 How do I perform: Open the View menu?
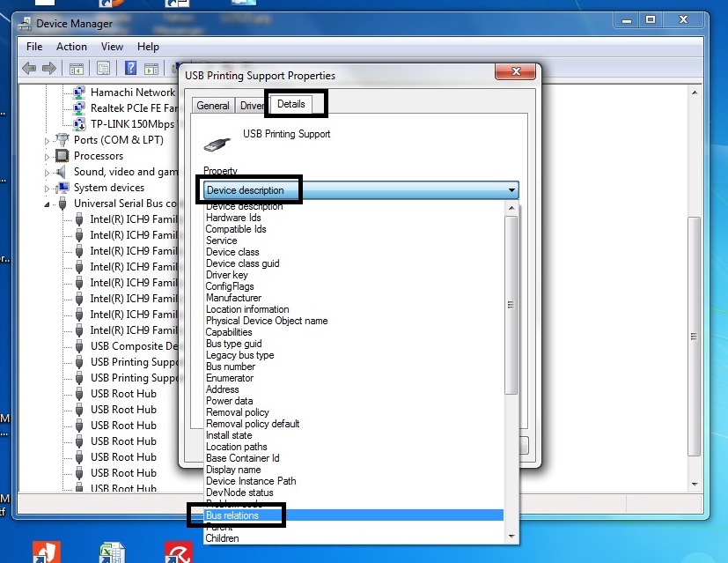point(112,47)
